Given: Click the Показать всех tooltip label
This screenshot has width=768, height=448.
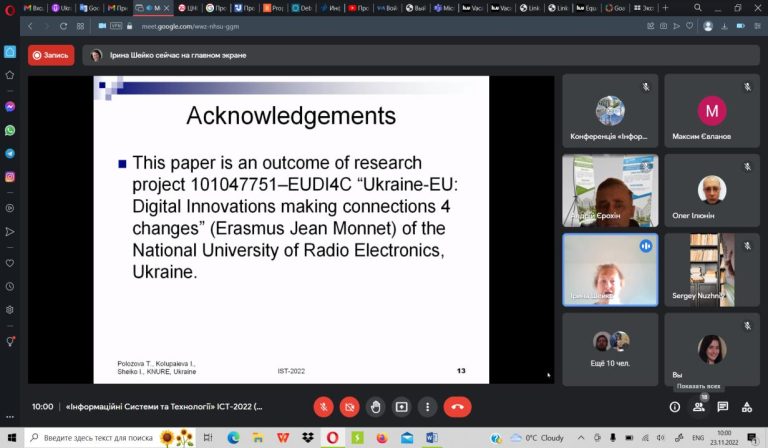Looking at the screenshot, I should [698, 386].
